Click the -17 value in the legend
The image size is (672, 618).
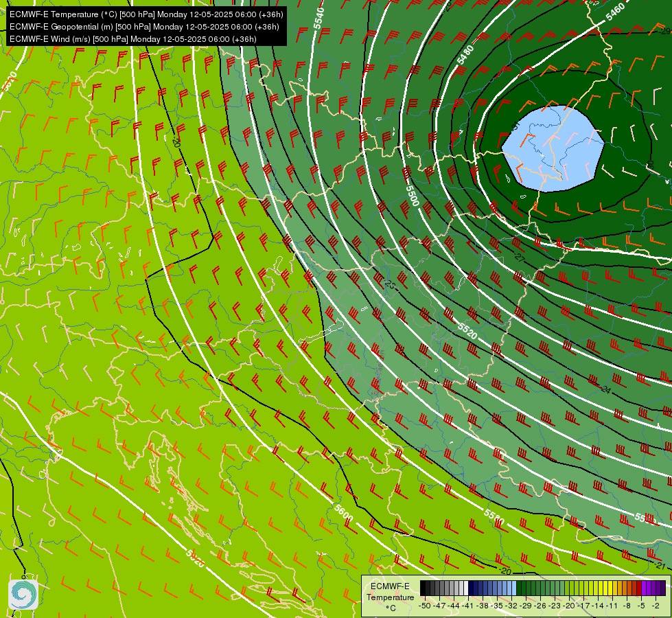(x=583, y=606)
